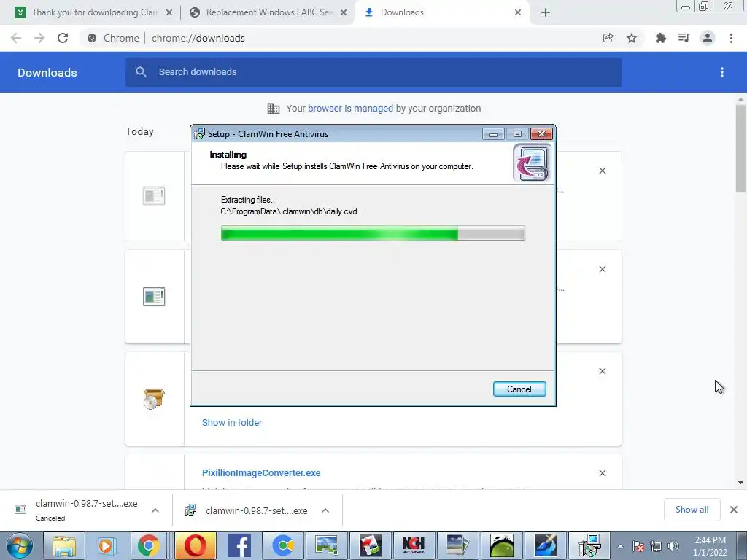Open a new browser tab
747x560 pixels.
click(x=546, y=13)
